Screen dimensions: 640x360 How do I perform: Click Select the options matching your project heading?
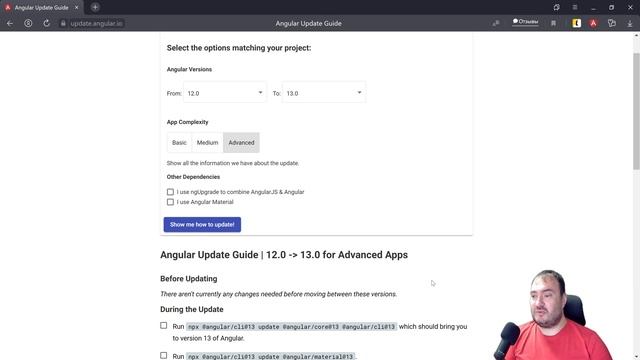(239, 48)
